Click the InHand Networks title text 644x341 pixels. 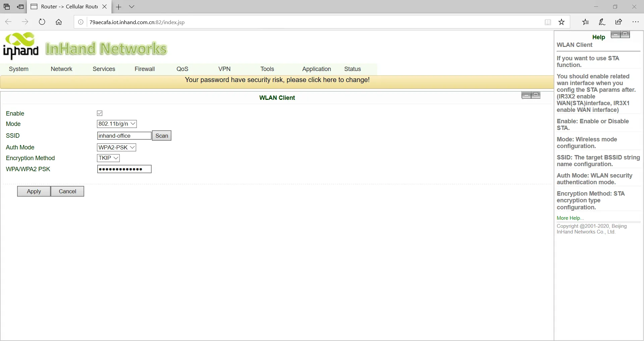click(x=106, y=49)
